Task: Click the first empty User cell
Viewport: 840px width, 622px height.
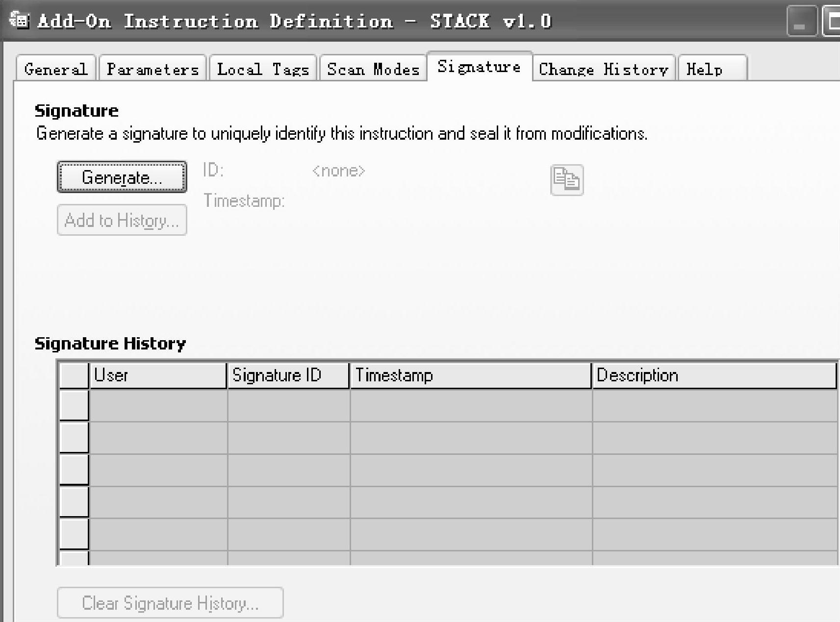Action: point(158,405)
